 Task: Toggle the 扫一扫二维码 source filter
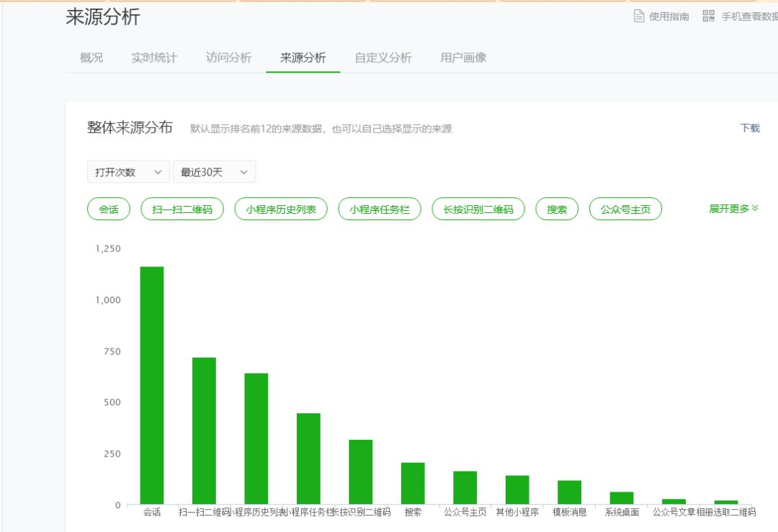[x=182, y=209]
